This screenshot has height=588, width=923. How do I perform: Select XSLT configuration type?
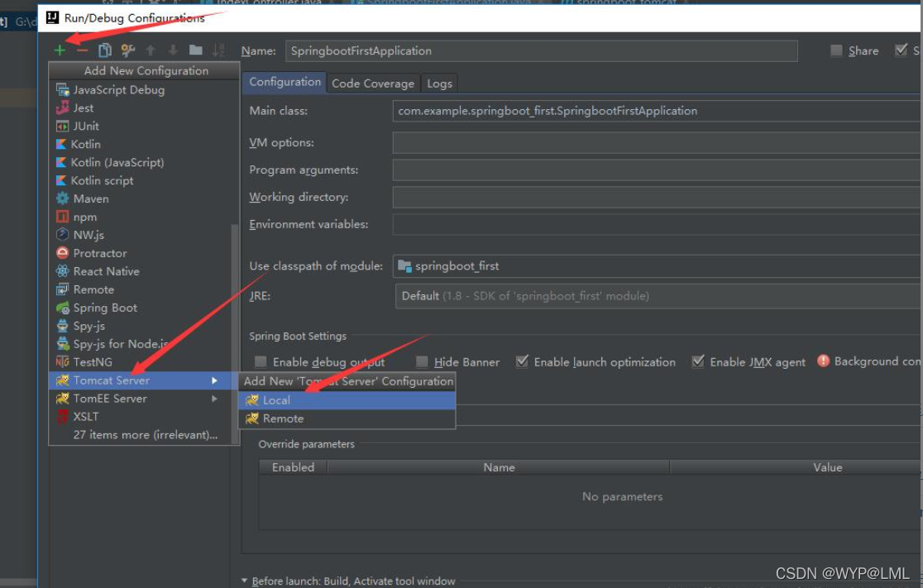click(x=141, y=417)
